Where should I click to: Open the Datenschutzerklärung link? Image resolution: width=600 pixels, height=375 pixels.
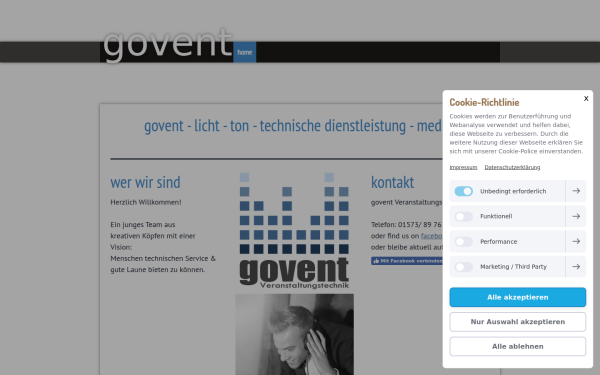point(512,167)
